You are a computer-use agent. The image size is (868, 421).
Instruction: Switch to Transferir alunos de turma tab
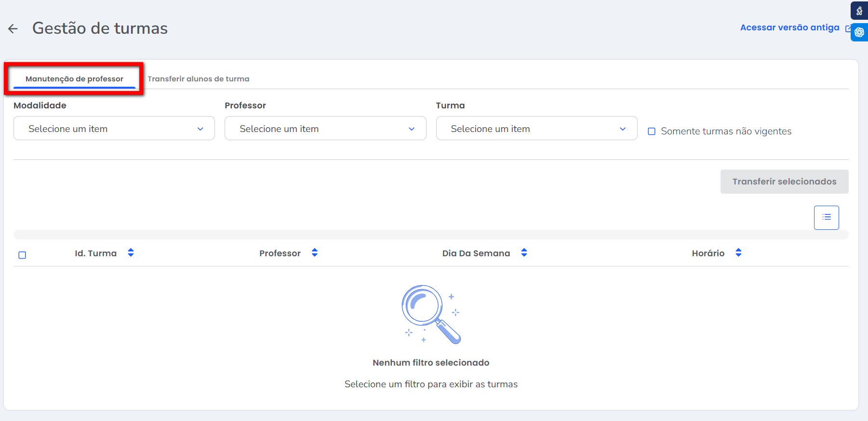199,79
